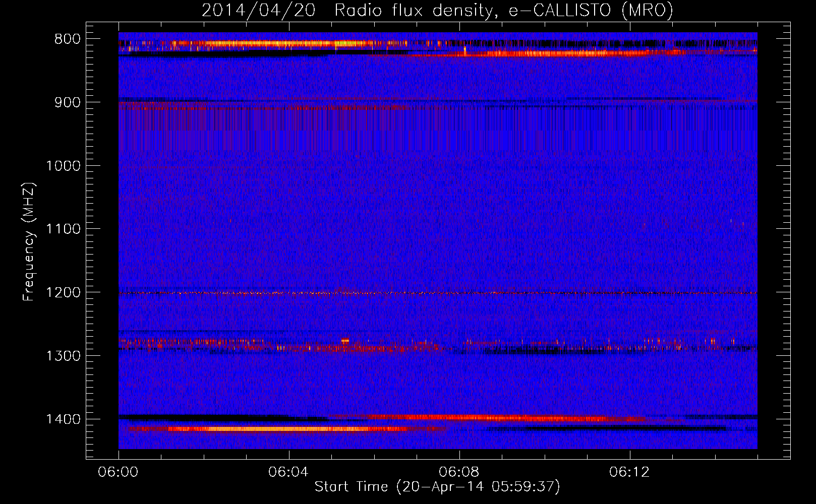
Task: Click the "Start Time (20-Apr-14 05:59:37)" label
Action: click(x=437, y=486)
